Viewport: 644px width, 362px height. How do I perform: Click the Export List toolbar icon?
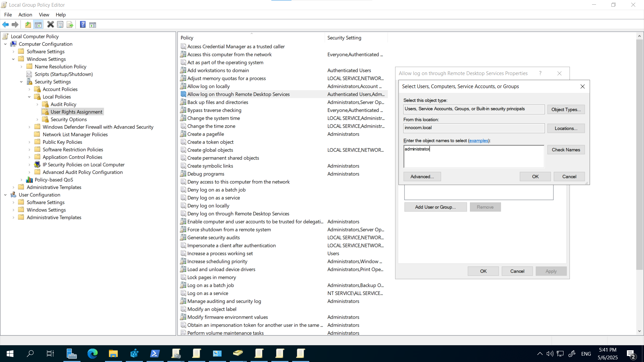click(70, 24)
